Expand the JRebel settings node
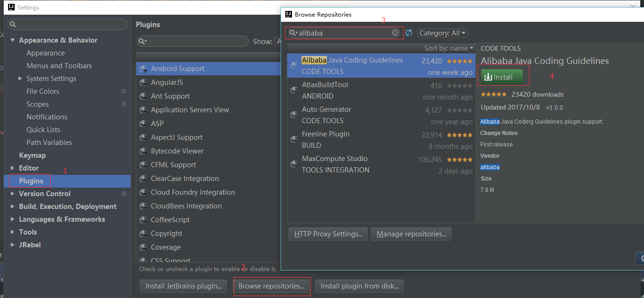 coord(13,245)
